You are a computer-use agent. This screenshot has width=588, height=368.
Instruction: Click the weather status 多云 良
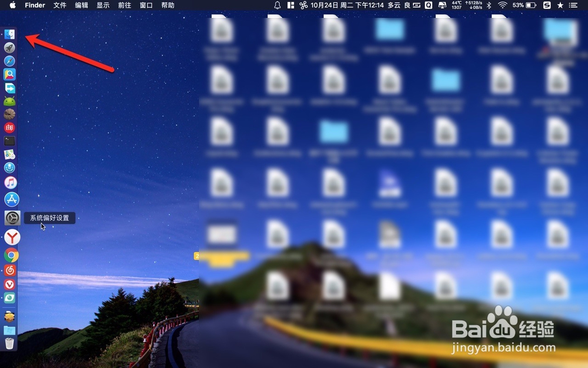399,5
